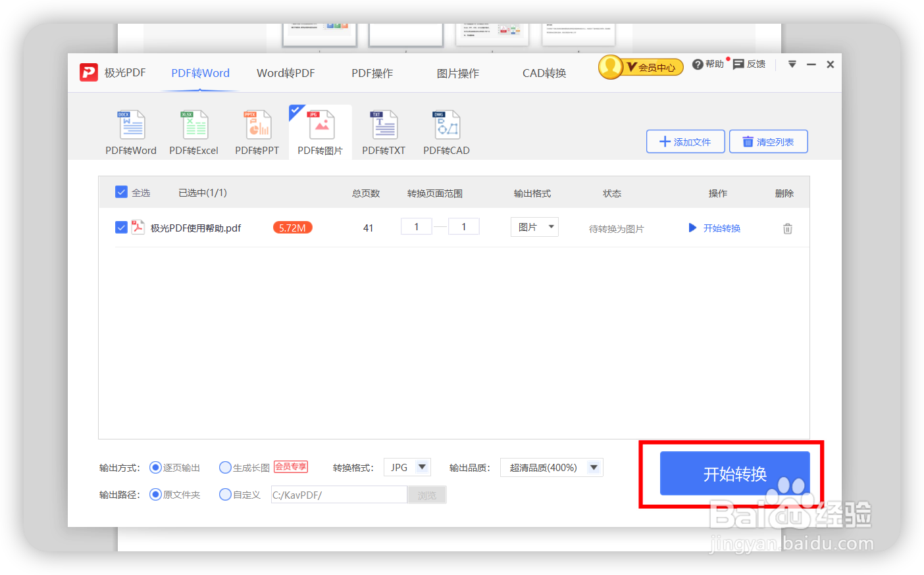Click the 5.72M file size badge
The image size is (924, 575).
point(292,228)
